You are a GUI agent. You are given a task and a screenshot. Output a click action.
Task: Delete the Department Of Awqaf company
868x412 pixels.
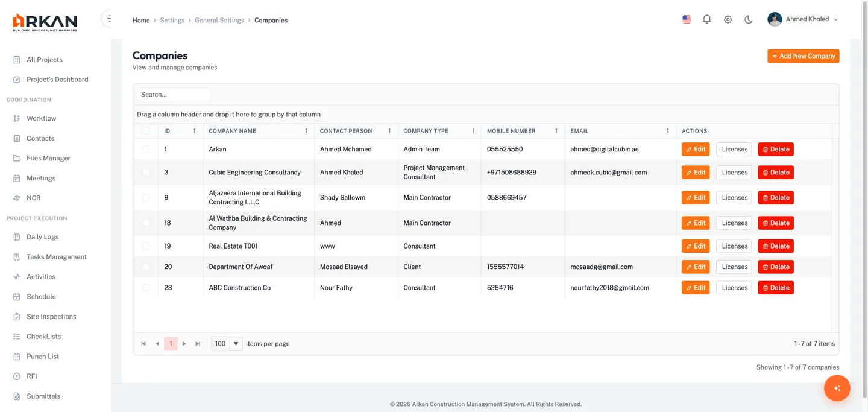pyautogui.click(x=775, y=267)
